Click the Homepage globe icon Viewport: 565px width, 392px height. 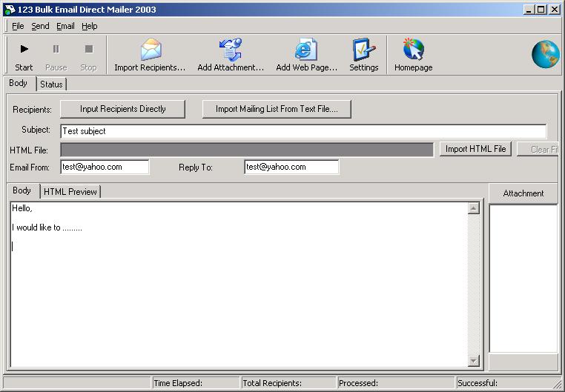[x=413, y=50]
